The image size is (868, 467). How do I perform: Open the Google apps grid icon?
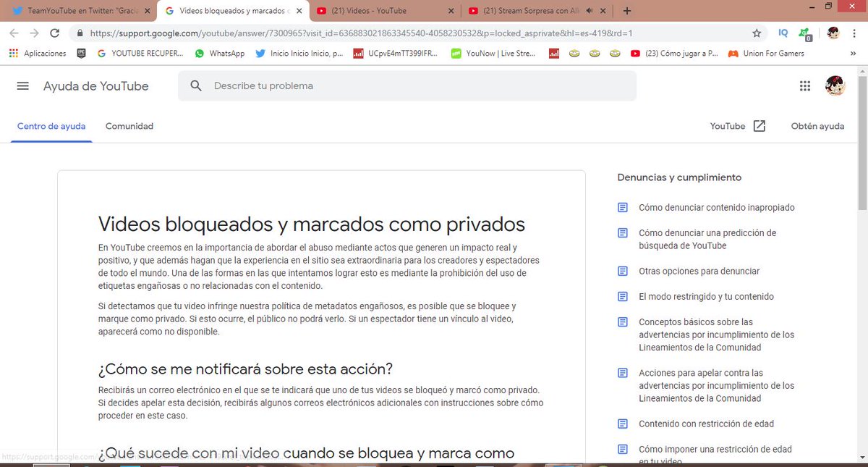coord(805,86)
